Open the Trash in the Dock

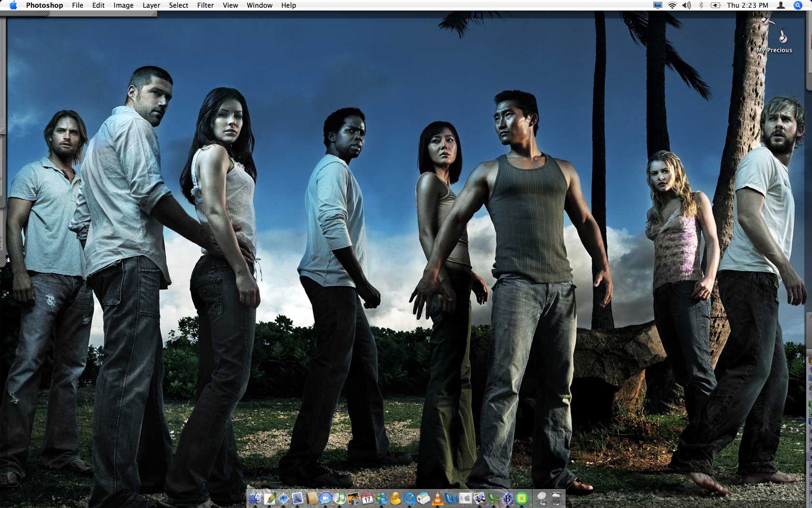556,498
